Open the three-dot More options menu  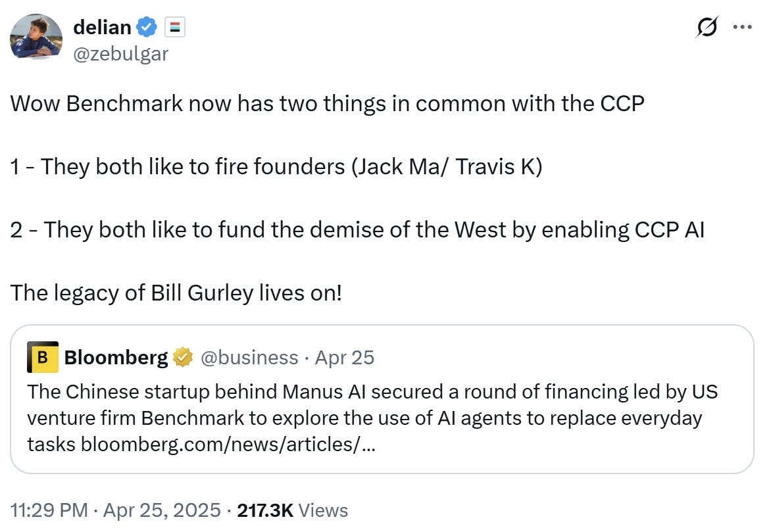coord(742,28)
